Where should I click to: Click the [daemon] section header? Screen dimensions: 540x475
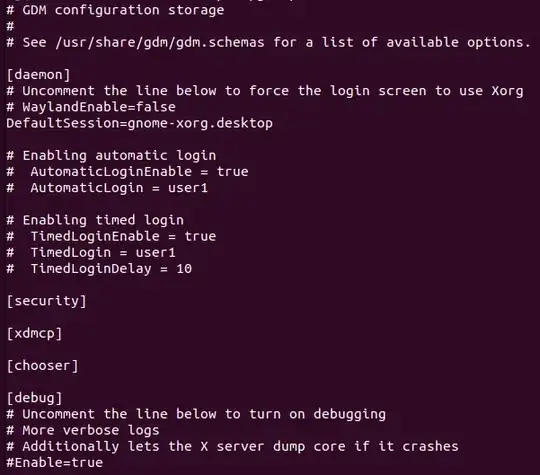click(x=38, y=75)
